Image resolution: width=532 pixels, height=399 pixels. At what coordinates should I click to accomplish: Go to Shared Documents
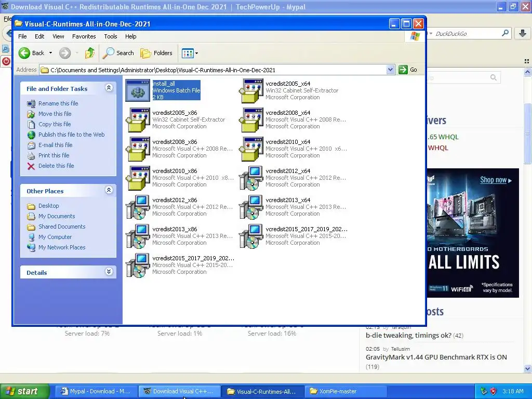pyautogui.click(x=62, y=227)
